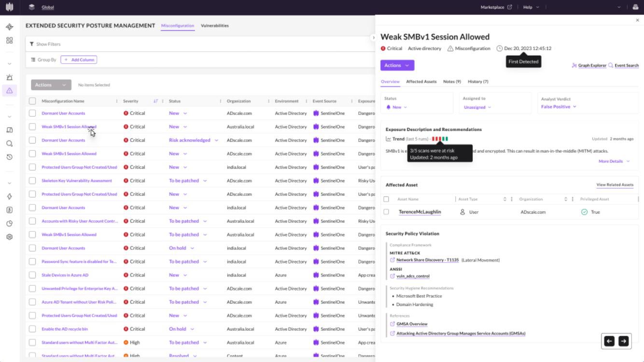Close the Weak SMBv1 details panel
This screenshot has width=644, height=362.
pyautogui.click(x=637, y=20)
